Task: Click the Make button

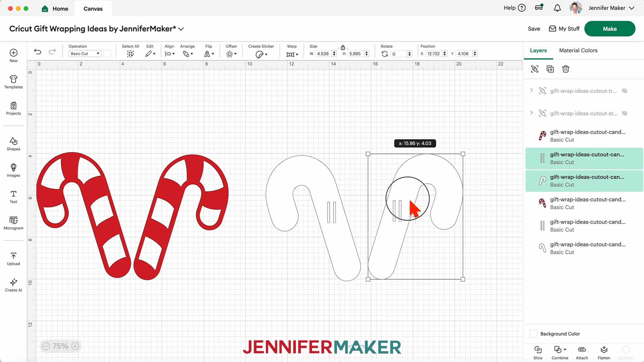Action: pos(610,29)
